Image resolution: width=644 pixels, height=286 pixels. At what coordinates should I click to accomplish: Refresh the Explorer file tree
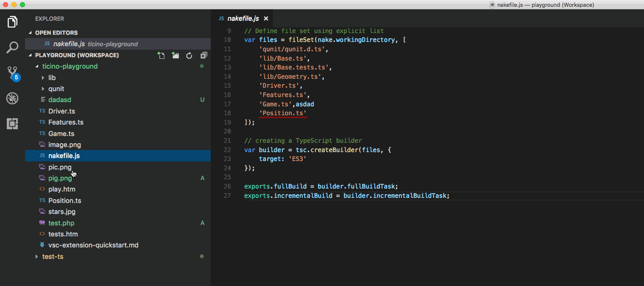[189, 55]
